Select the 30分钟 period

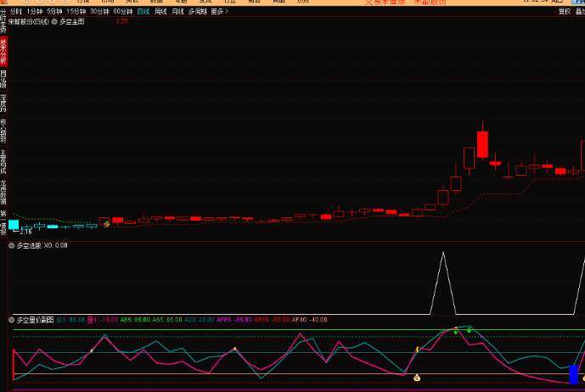click(x=99, y=12)
